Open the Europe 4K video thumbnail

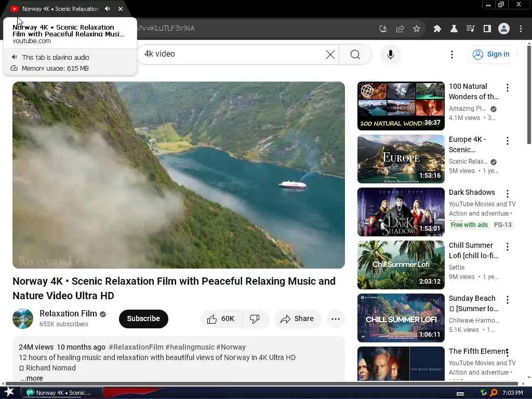click(x=401, y=159)
